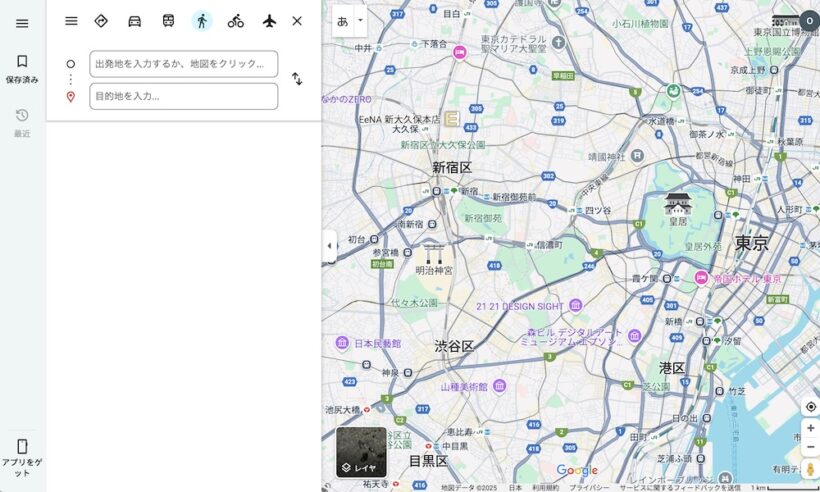Screen dimensions: 820x492
Task: Open the 保存済み saved places tab
Action: point(22,68)
